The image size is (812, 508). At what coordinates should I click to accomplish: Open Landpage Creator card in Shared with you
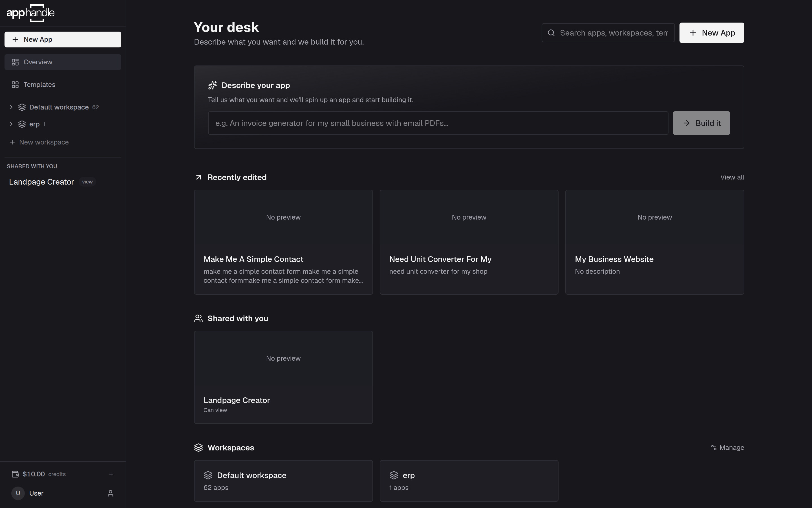tap(283, 377)
